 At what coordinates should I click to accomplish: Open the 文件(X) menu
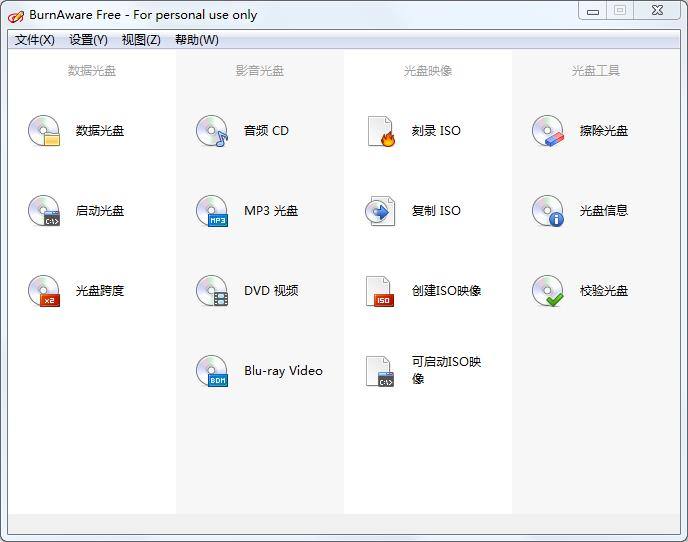pyautogui.click(x=35, y=40)
